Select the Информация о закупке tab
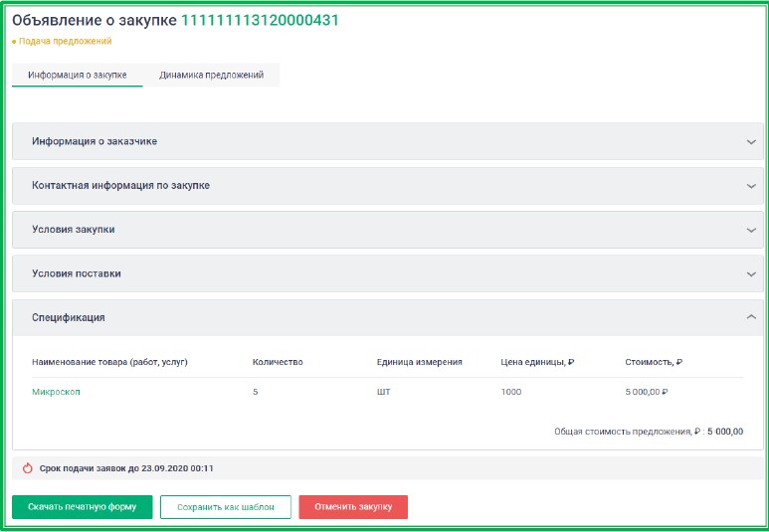 [x=78, y=76]
